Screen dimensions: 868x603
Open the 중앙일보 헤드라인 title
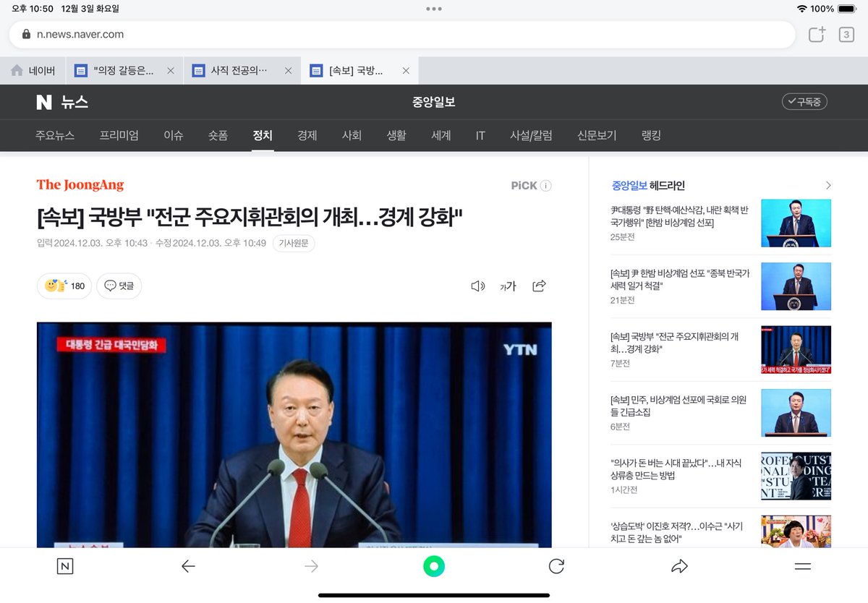(648, 186)
